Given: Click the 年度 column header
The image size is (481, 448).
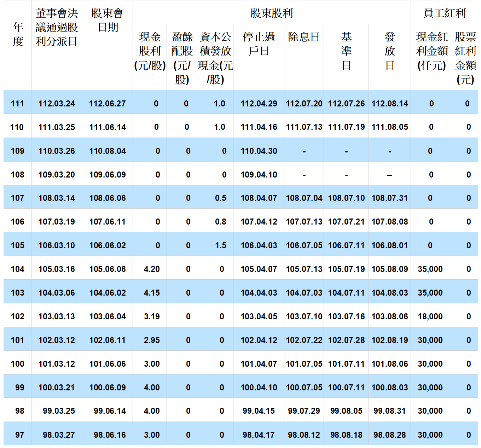Looking at the screenshot, I should pos(18,34).
